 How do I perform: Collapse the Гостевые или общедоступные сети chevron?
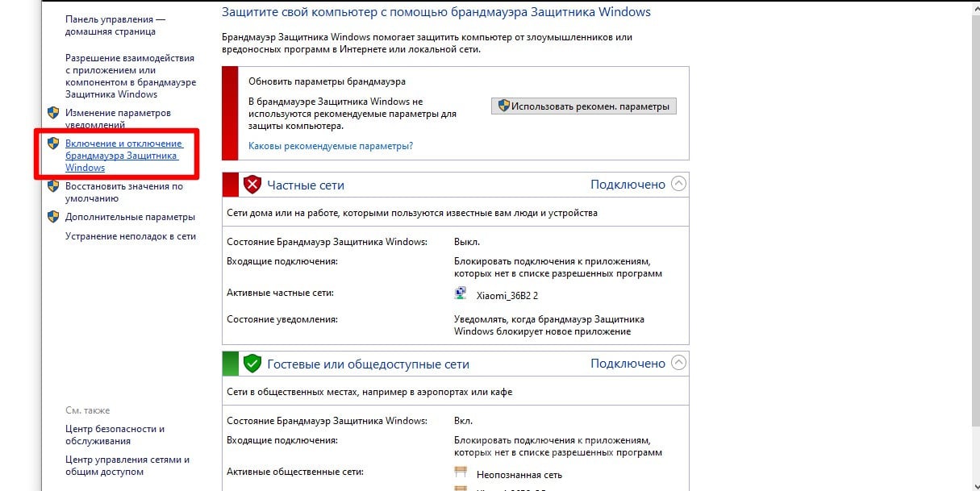[x=678, y=363]
